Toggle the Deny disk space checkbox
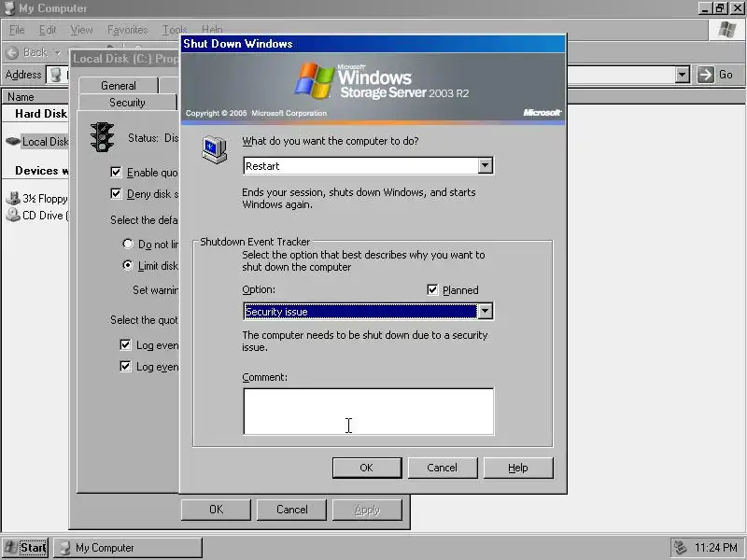Screen dimensions: 747x560 point(116,193)
